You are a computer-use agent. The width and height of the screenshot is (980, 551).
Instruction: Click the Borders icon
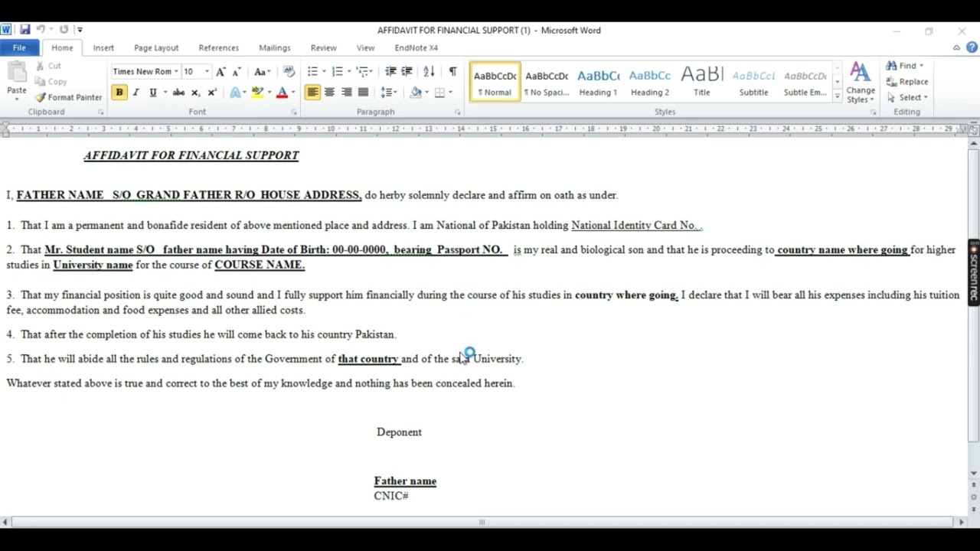(x=439, y=93)
